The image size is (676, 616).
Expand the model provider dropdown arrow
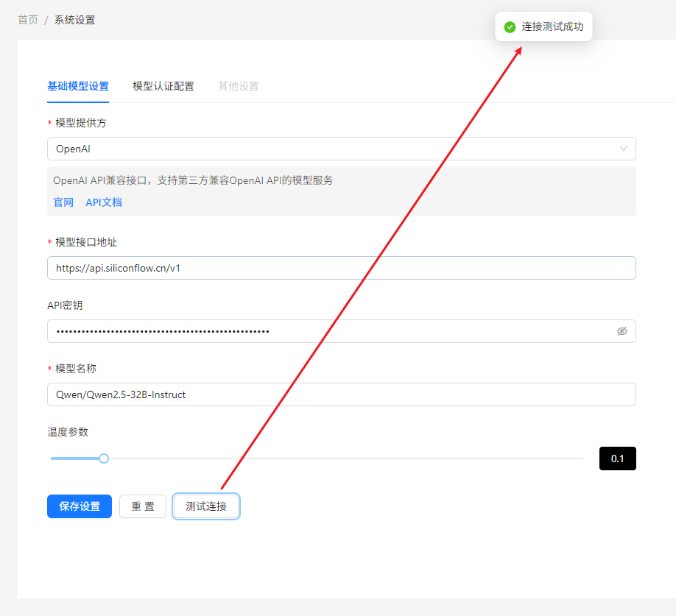(x=624, y=149)
